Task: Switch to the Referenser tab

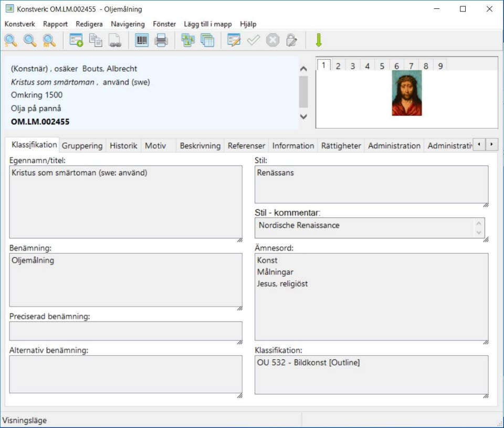Action: tap(246, 146)
